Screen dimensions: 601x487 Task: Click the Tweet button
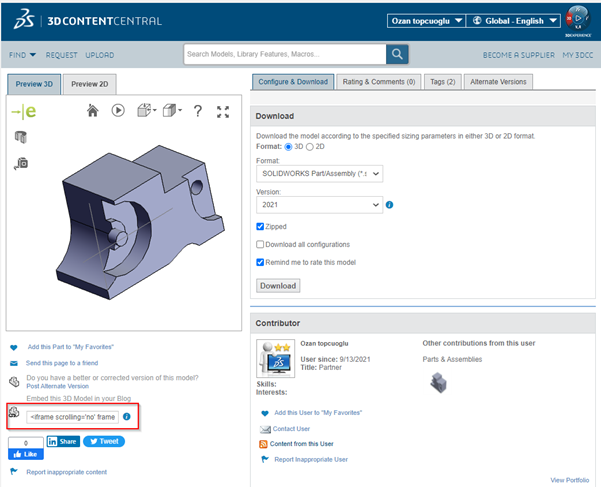(x=103, y=441)
